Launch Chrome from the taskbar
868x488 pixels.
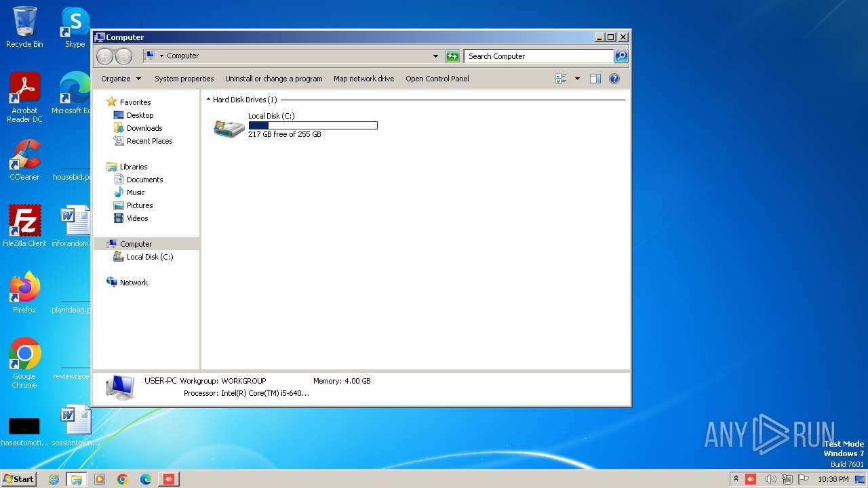[123, 479]
